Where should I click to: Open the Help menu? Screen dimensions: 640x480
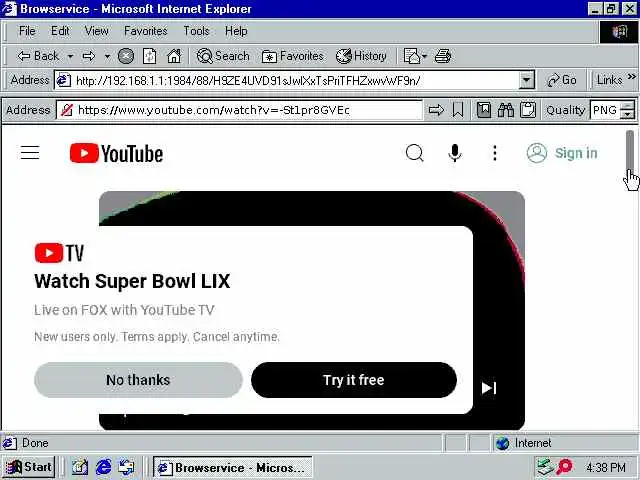click(236, 31)
